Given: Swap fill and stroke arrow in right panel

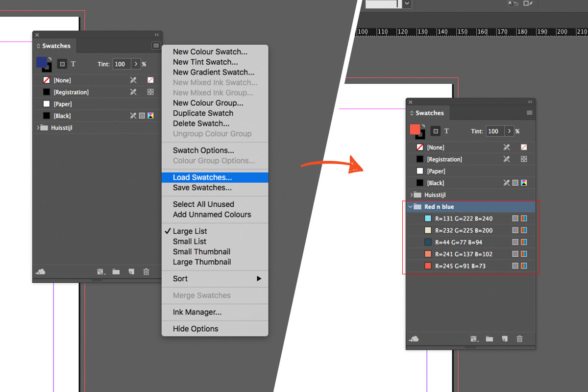Looking at the screenshot, I should point(423,126).
